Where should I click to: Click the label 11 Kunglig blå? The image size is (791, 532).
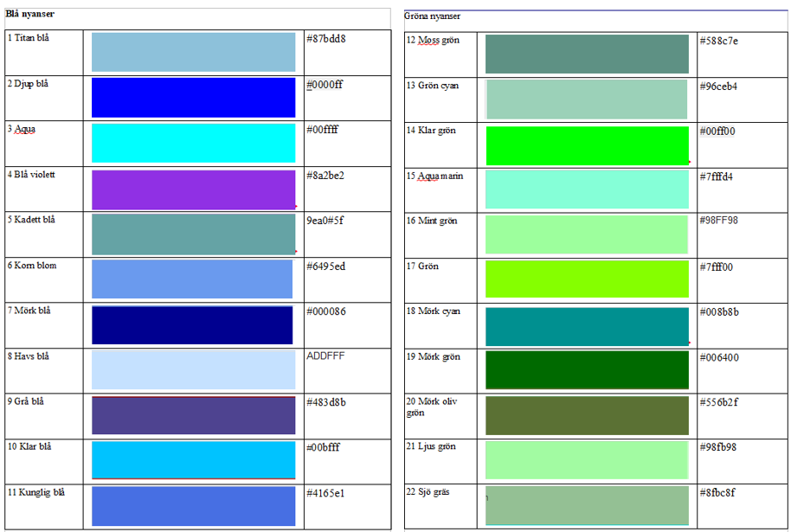point(35,492)
